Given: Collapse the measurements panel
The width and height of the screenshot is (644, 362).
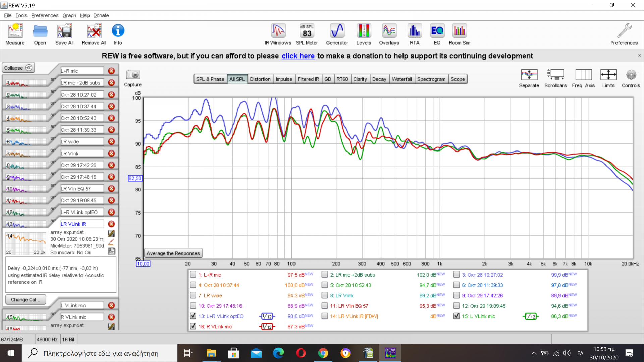Looking at the screenshot, I should coord(18,68).
